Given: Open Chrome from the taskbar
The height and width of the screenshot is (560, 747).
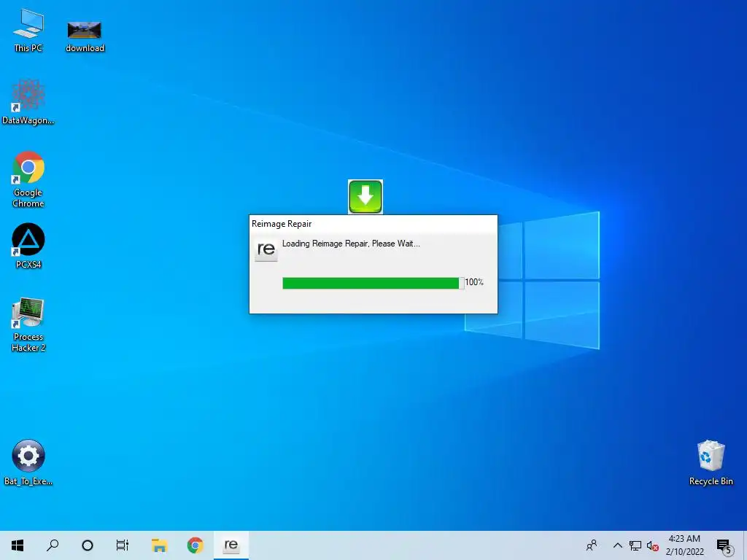Looking at the screenshot, I should [x=195, y=545].
